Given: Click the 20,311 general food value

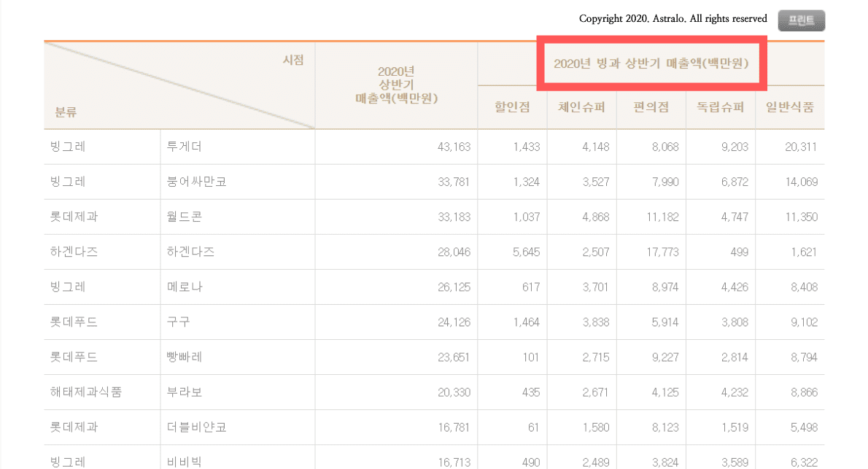Looking at the screenshot, I should 801,147.
